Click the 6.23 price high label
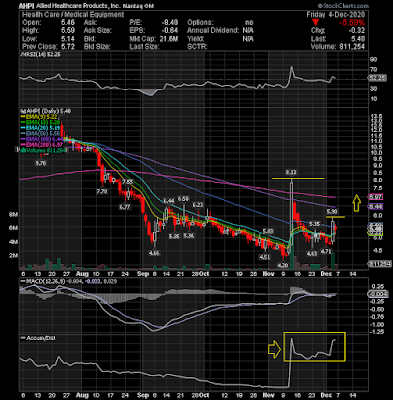This screenshot has width=393, height=400. point(198,205)
